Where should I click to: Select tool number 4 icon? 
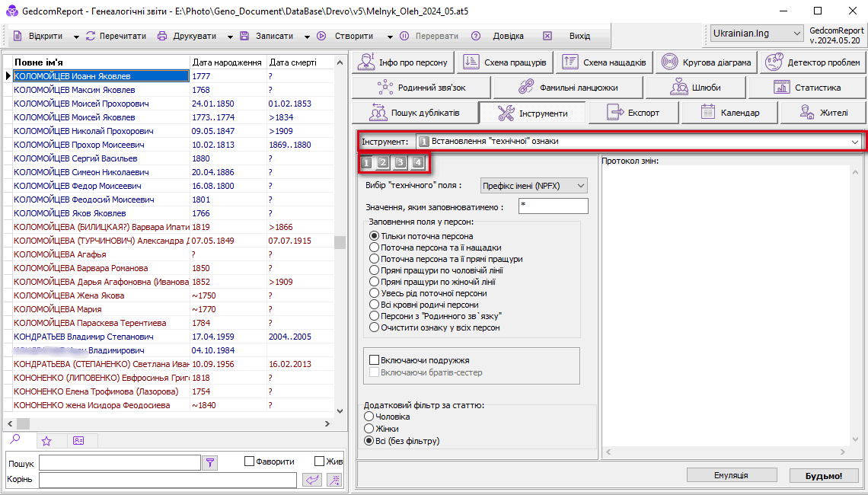(x=417, y=162)
